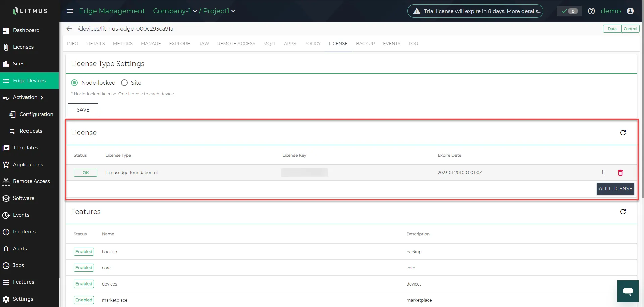Expand the Activation sidebar section

pyautogui.click(x=29, y=97)
